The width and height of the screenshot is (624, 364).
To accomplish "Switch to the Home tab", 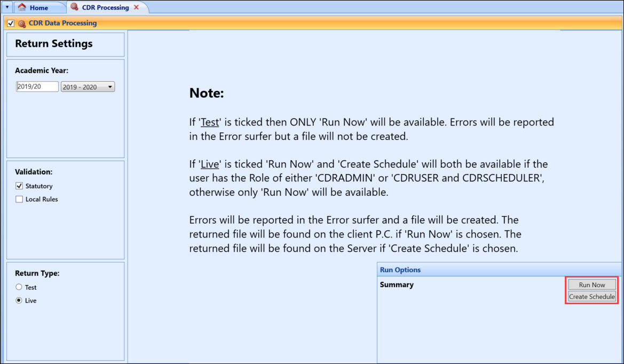I will pos(38,7).
